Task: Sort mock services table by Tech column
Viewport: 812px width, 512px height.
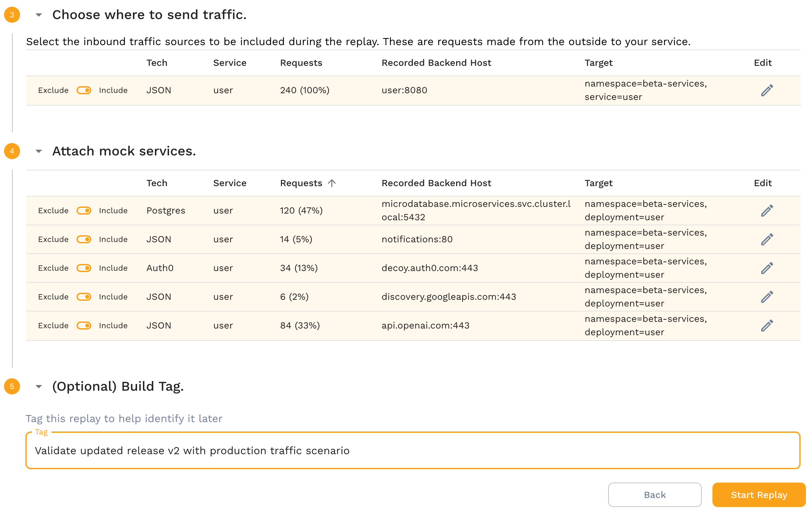Action: click(x=157, y=183)
